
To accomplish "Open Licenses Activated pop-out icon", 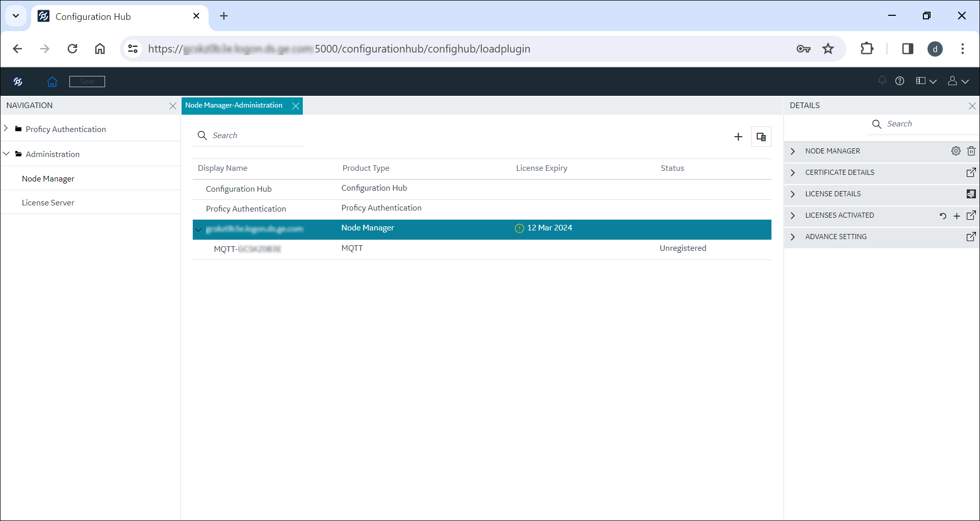I will (971, 215).
